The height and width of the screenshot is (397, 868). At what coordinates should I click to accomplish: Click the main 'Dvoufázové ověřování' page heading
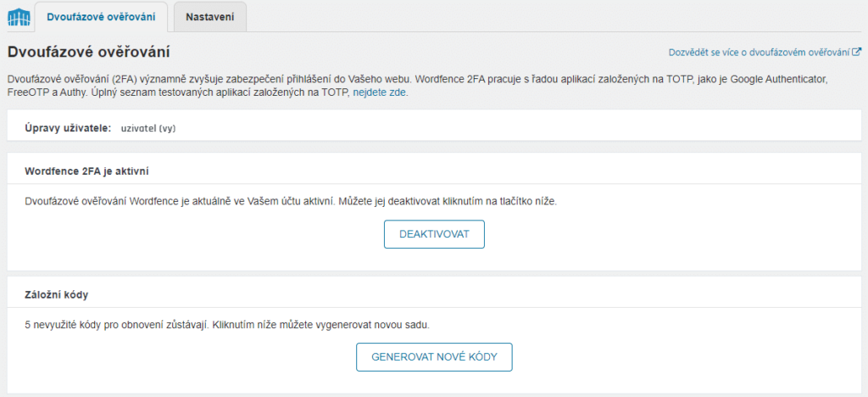(89, 52)
